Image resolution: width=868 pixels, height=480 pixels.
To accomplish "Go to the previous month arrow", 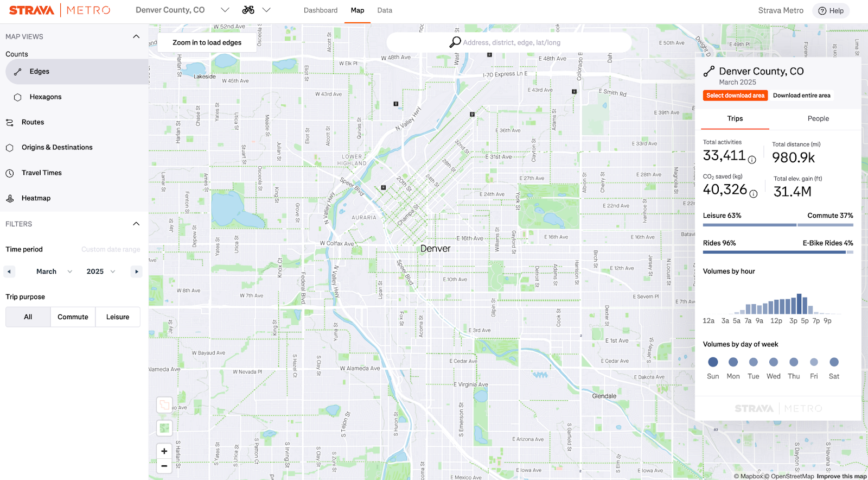I will tap(9, 271).
